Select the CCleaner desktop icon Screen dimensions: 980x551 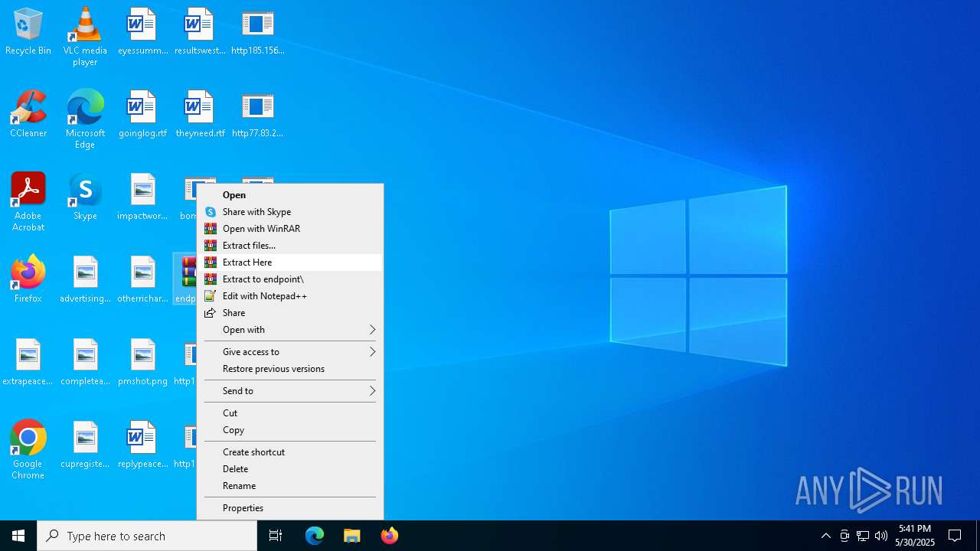28,115
